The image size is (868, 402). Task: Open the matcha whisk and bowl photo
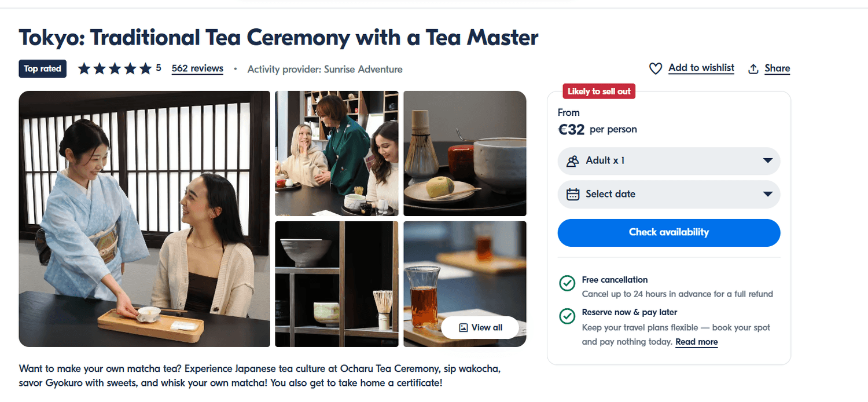pos(465,154)
